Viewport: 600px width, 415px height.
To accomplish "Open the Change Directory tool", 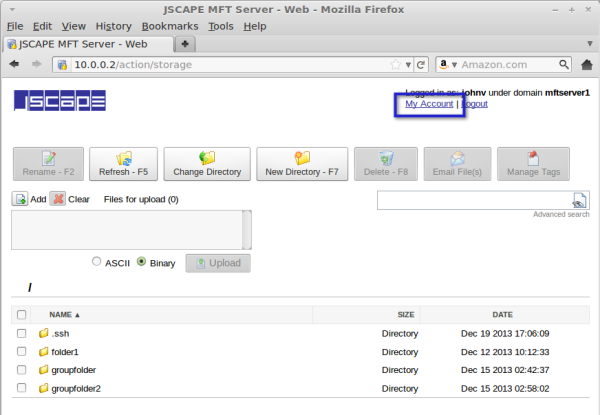I will [x=207, y=164].
